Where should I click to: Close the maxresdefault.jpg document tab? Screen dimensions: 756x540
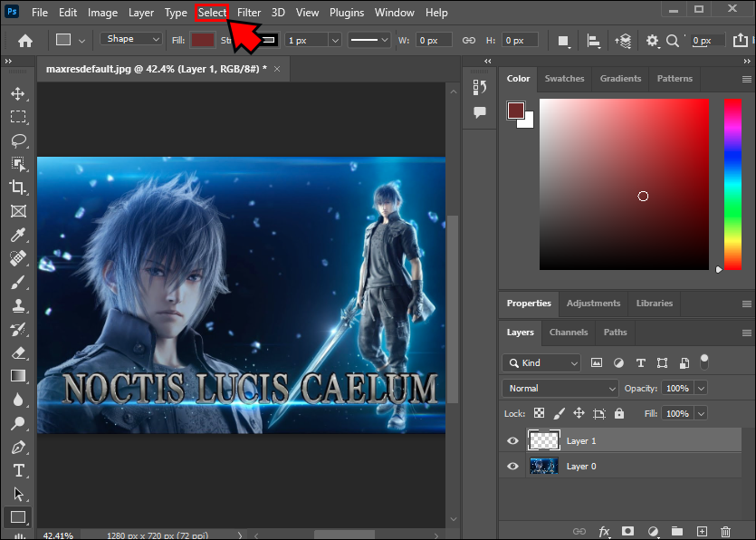pyautogui.click(x=277, y=69)
